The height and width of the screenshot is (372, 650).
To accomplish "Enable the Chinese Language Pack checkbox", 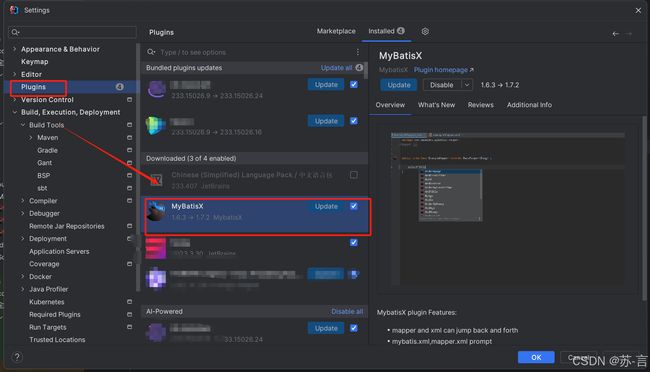I will tap(354, 175).
